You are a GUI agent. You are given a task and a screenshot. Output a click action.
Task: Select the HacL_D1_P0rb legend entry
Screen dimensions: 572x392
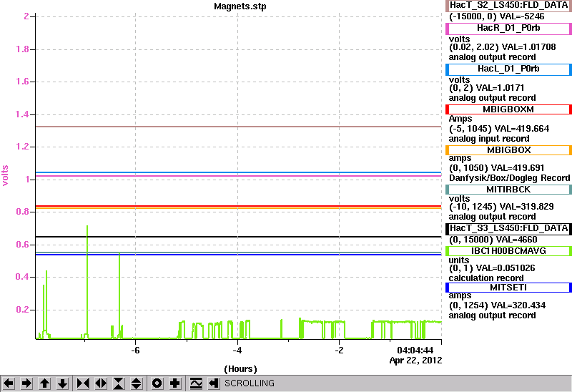[x=508, y=69]
